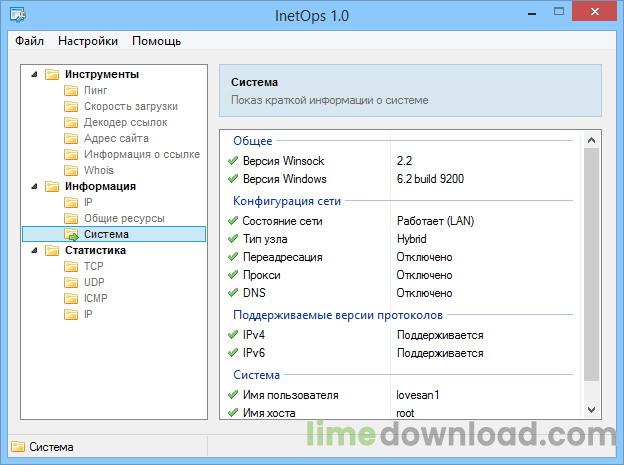This screenshot has width=624, height=465.
Task: Select the Скорость загрузки folder icon
Action: 71,106
